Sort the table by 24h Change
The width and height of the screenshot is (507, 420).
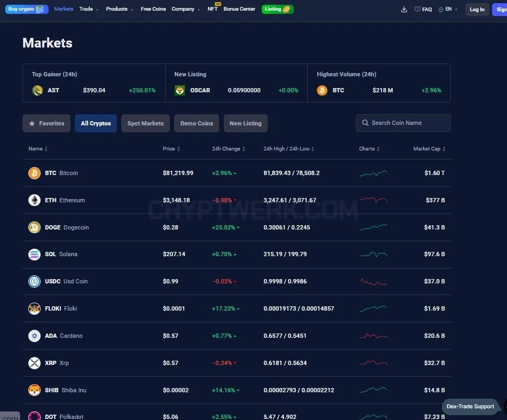click(x=228, y=148)
